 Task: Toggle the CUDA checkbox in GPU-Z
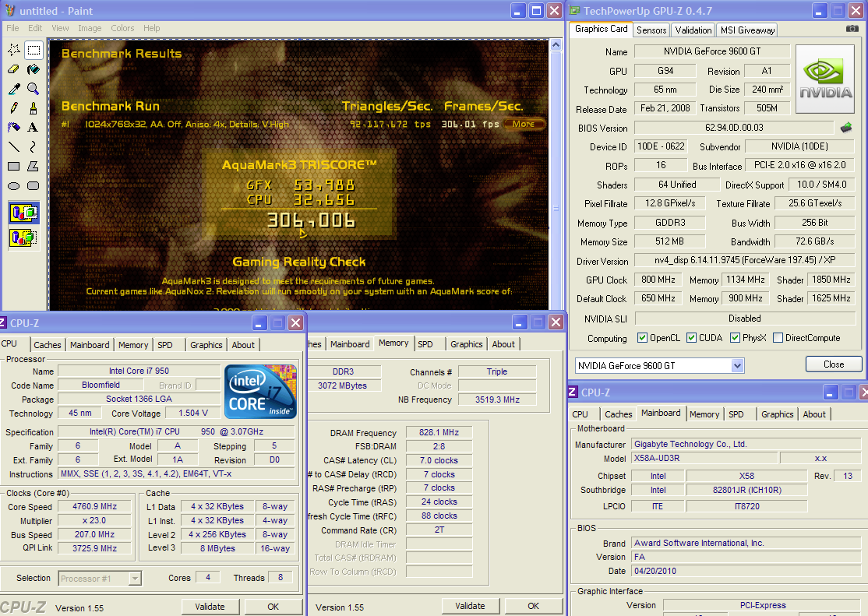click(x=691, y=338)
